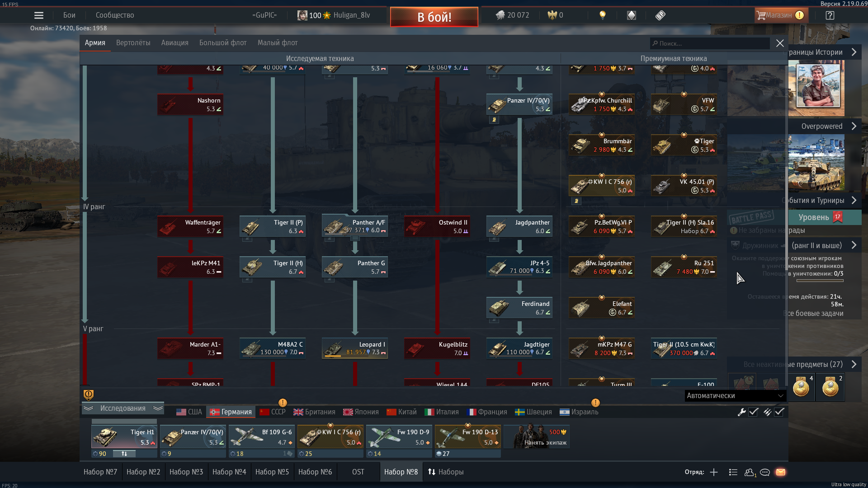This screenshot has width=868, height=488.
Task: Switch to the Вертолёты tab
Action: [x=133, y=43]
